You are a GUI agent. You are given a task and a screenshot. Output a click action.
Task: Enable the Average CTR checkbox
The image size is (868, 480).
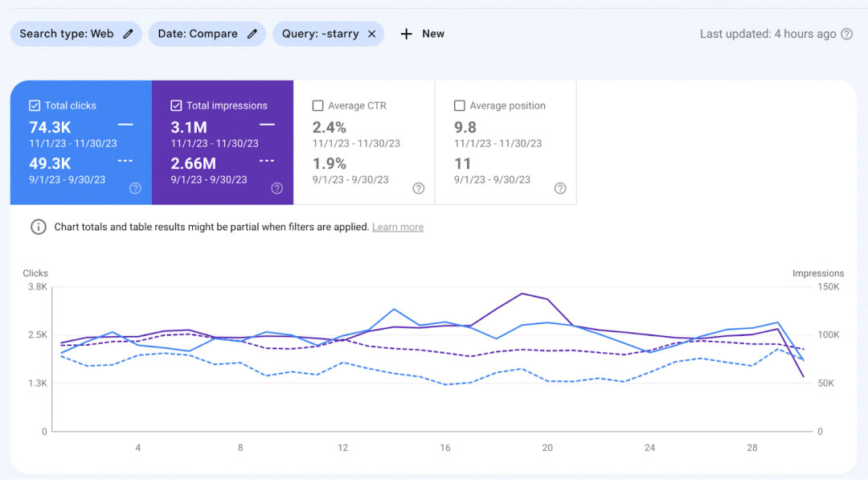(x=317, y=105)
